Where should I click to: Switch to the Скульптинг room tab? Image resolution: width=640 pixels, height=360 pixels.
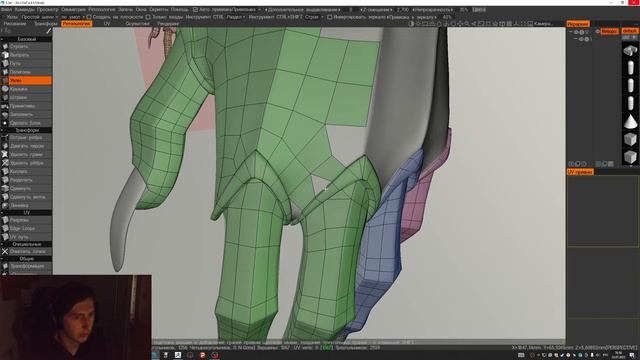point(138,24)
